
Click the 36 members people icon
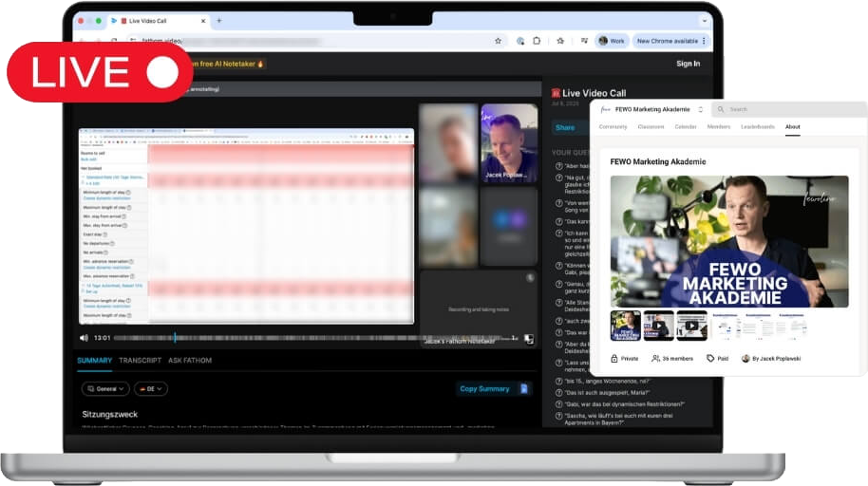[x=656, y=359]
